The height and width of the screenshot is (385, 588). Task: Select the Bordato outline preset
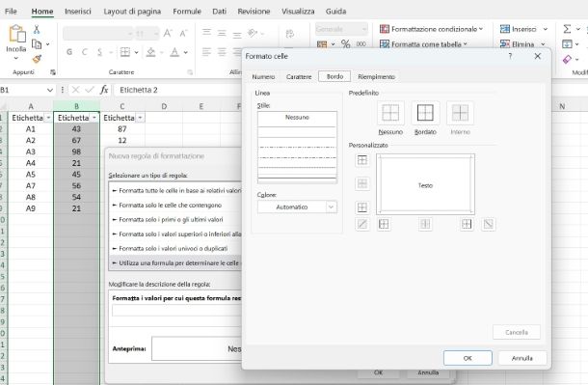tap(425, 113)
